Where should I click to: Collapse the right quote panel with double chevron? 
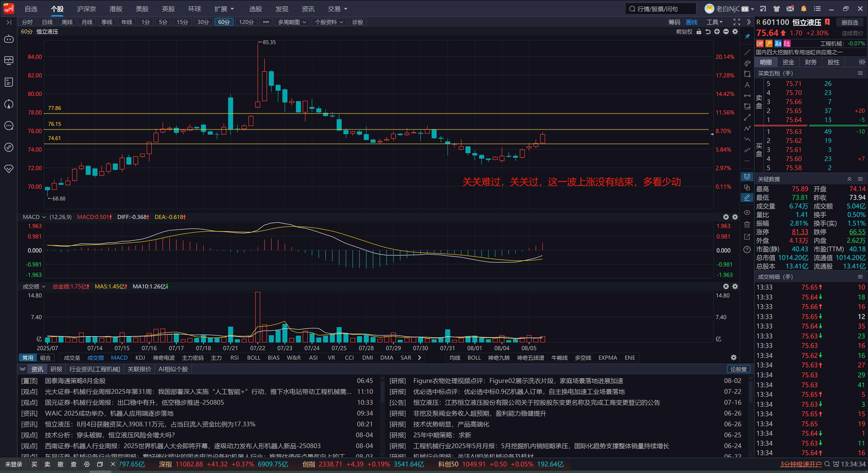(x=749, y=22)
